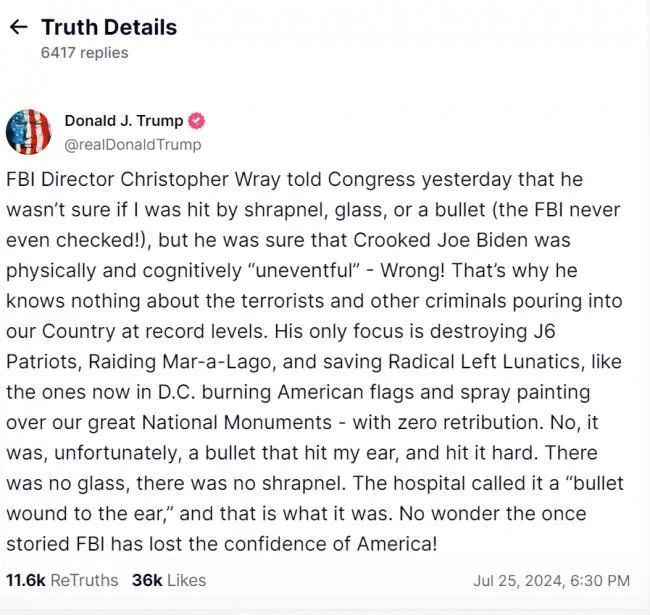
Task: Open Donald J. Trump's profile avatar
Action: [29, 131]
